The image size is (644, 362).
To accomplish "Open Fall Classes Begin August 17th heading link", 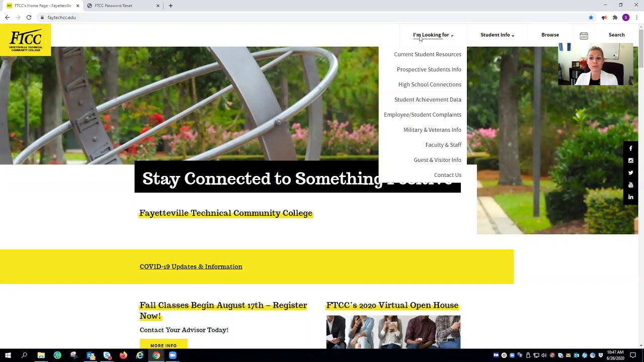I will click(x=223, y=311).
